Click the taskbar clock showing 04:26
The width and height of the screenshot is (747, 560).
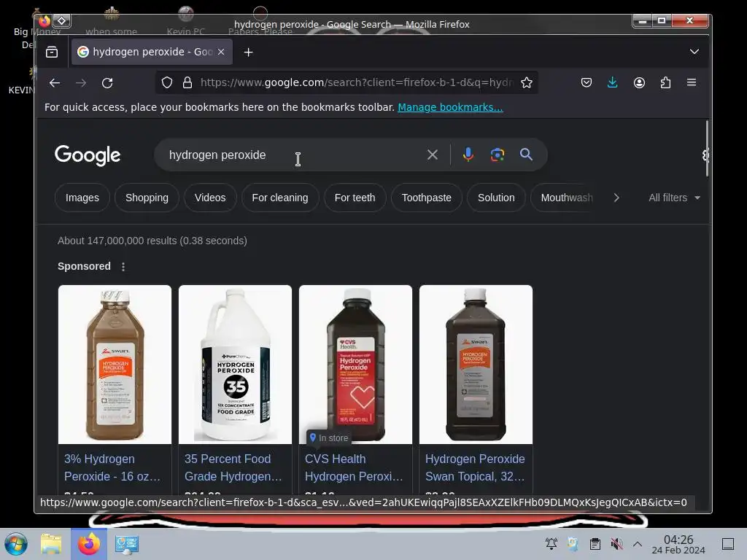click(x=678, y=544)
